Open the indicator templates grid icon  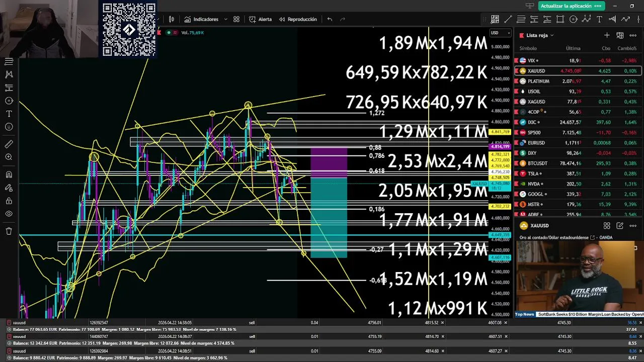click(x=236, y=19)
